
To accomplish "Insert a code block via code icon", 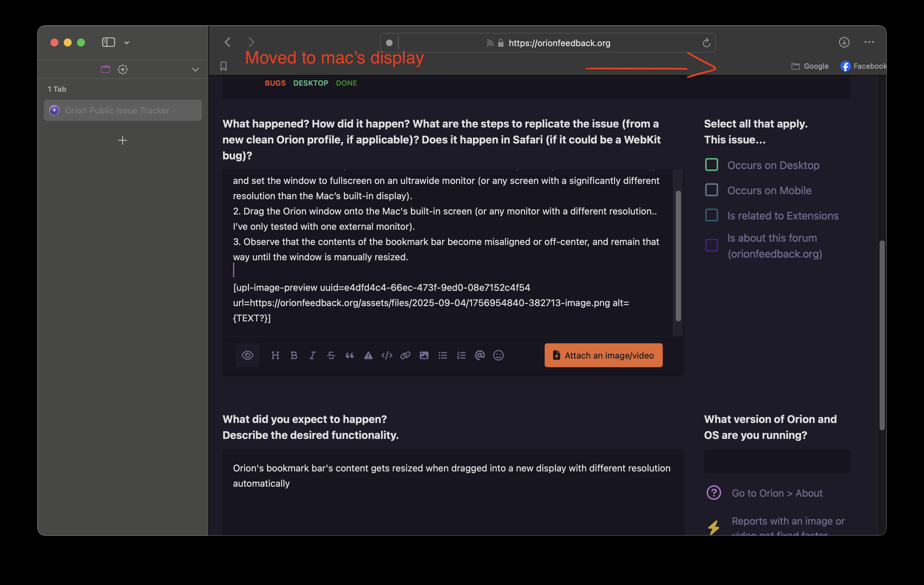I will click(x=387, y=356).
